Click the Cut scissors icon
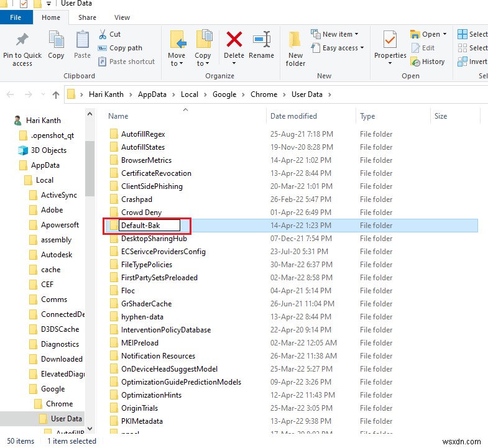Image resolution: width=488 pixels, height=448 pixels. (x=103, y=34)
